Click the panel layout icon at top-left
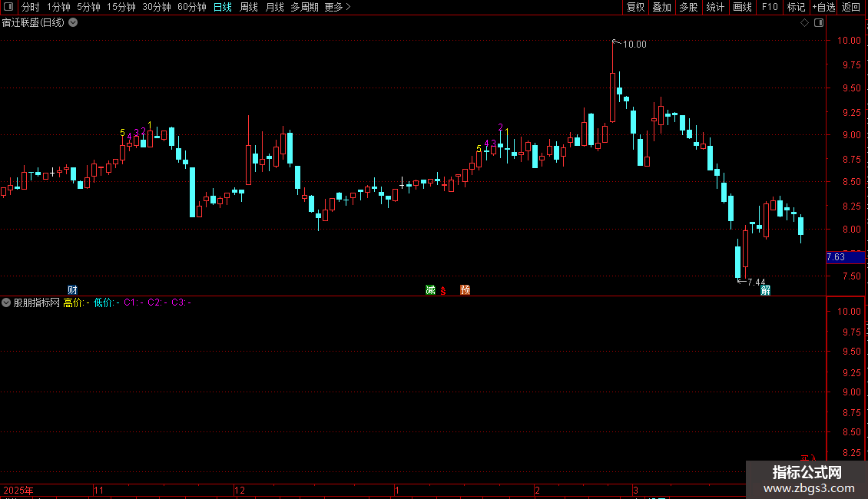The height and width of the screenshot is (499, 868). pos(8,7)
